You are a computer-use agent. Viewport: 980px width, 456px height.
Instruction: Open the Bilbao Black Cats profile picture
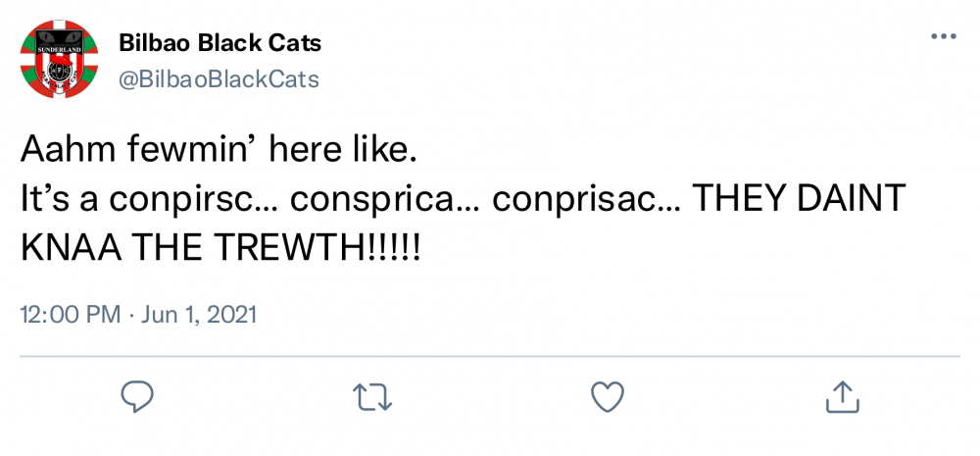pos(59,60)
